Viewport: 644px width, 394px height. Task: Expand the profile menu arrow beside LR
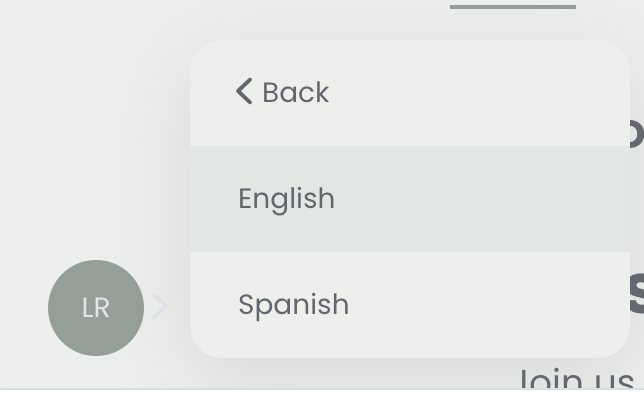[x=159, y=306]
